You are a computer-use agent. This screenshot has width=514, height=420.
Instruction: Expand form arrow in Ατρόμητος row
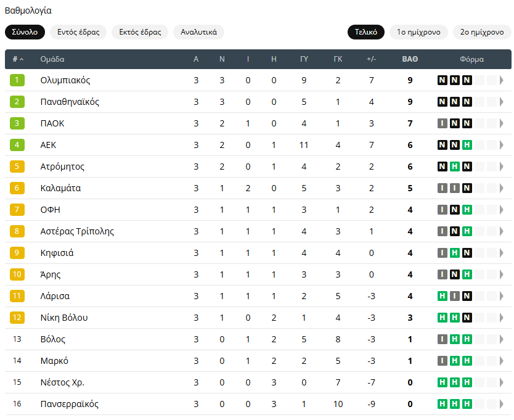(x=502, y=167)
